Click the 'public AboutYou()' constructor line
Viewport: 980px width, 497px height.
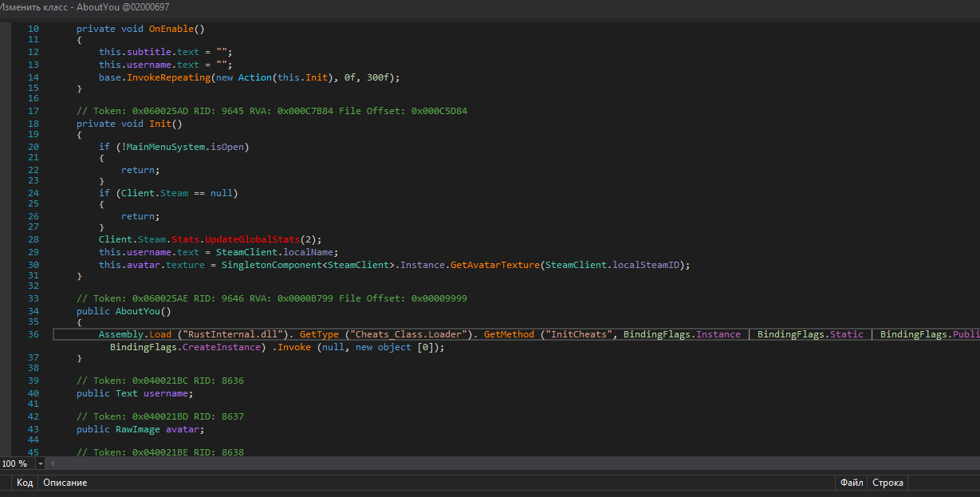click(124, 311)
